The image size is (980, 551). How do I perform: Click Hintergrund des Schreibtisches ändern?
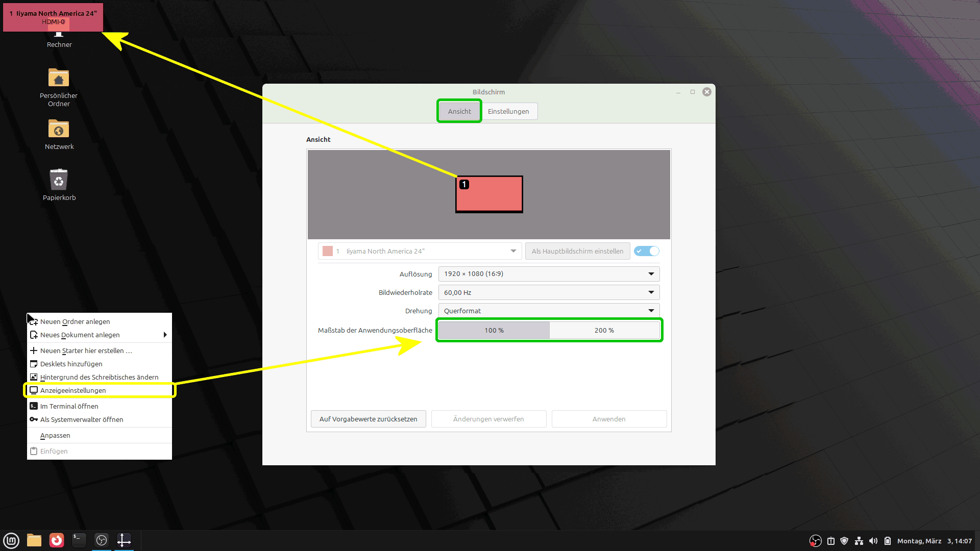click(99, 377)
